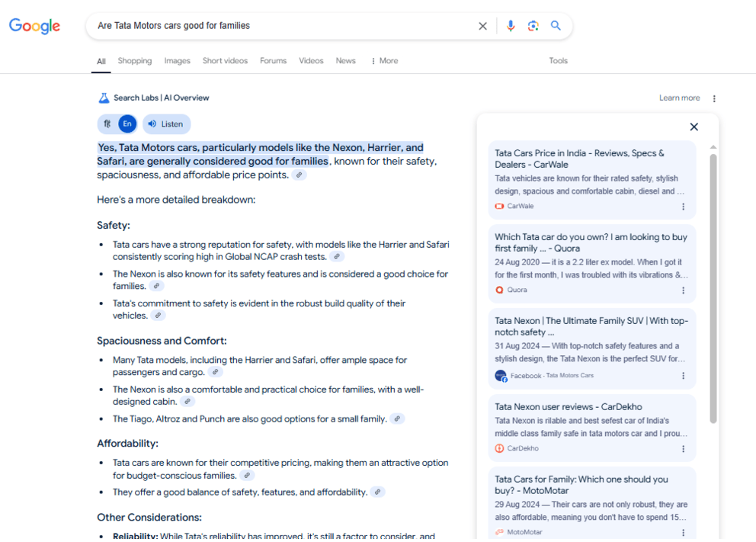Play the AI Overview with Listen
756x542 pixels.
click(166, 124)
